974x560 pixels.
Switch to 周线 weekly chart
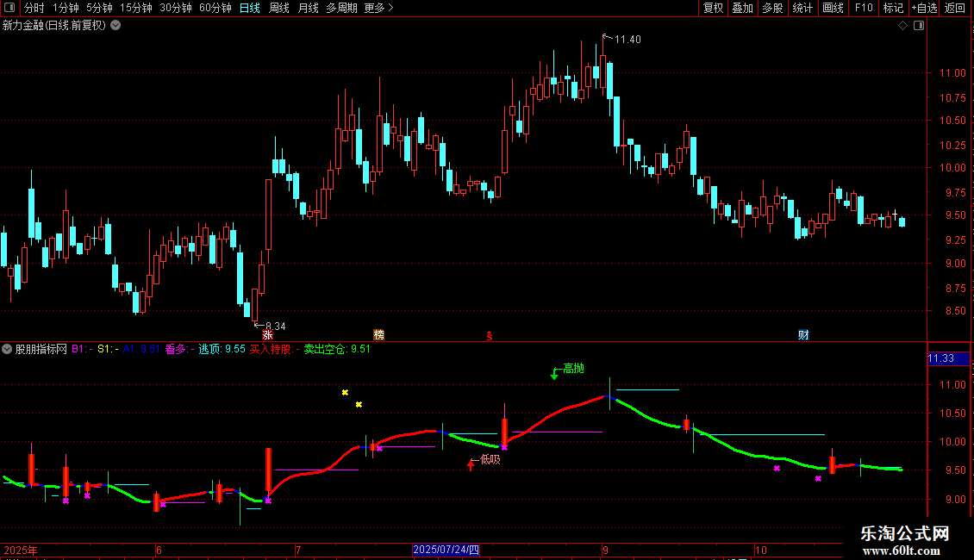(279, 8)
